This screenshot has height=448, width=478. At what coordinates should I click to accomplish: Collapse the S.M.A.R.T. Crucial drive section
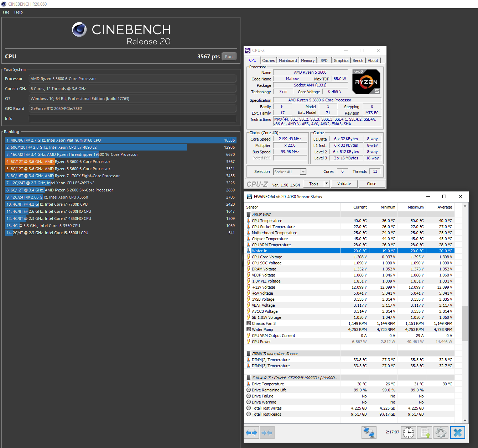pos(249,378)
